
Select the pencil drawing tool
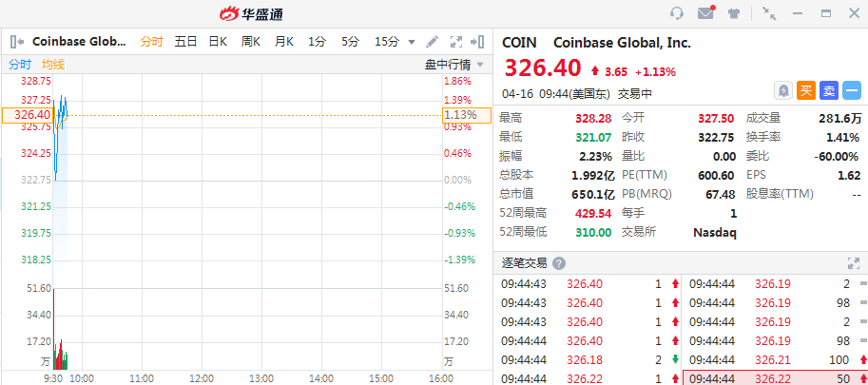pyautogui.click(x=433, y=42)
